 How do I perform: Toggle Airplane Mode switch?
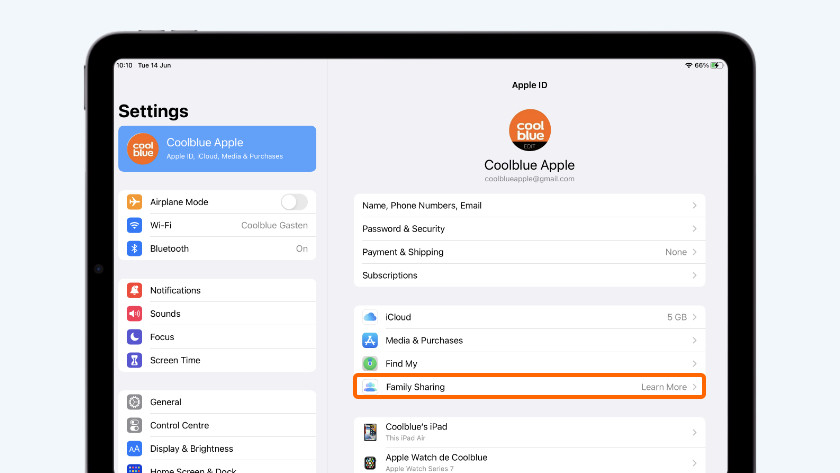click(294, 202)
